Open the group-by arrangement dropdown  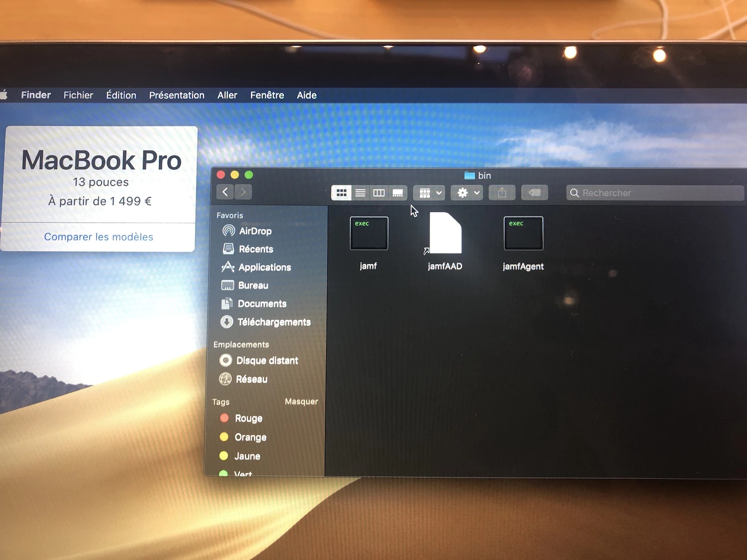(429, 193)
